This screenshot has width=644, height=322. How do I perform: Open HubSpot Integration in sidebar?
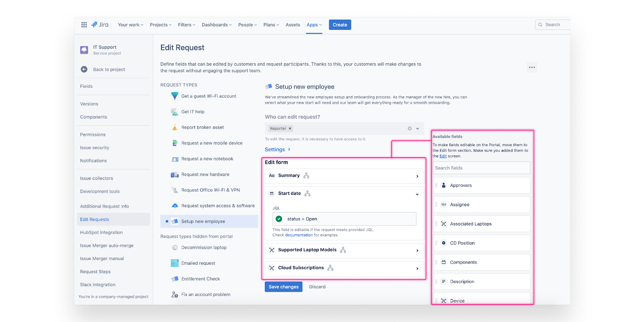click(101, 232)
